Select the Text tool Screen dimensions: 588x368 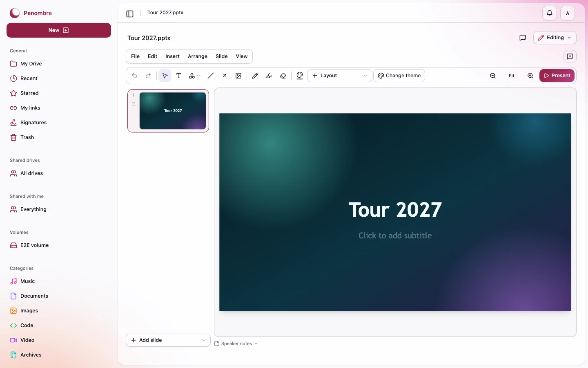click(179, 76)
